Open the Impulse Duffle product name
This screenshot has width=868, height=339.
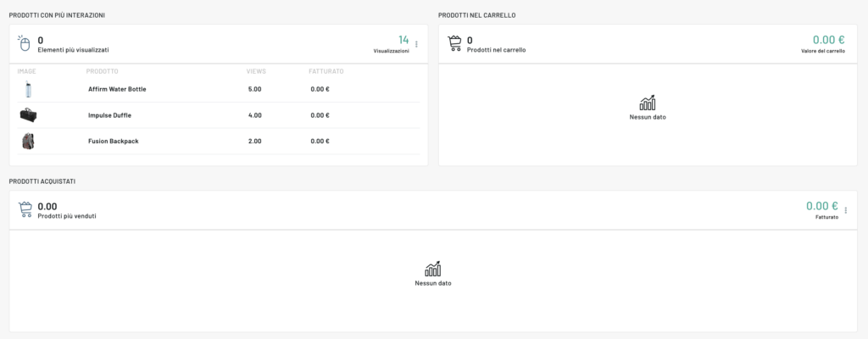(x=109, y=115)
